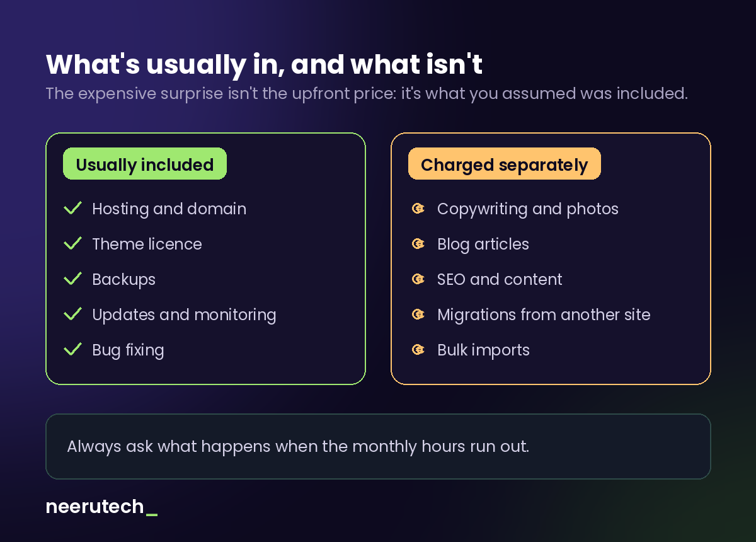Click the coin icon beside Bulk imports

tap(418, 349)
